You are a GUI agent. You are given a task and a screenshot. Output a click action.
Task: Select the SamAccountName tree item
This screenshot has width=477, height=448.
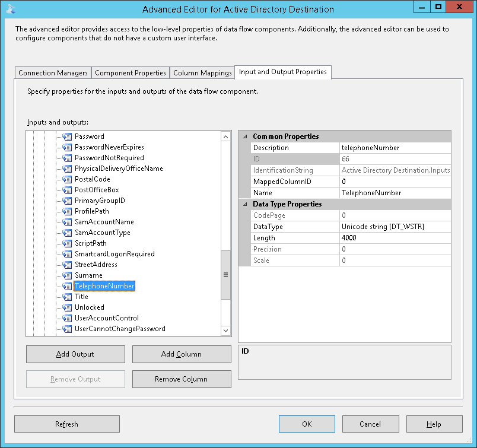click(104, 222)
